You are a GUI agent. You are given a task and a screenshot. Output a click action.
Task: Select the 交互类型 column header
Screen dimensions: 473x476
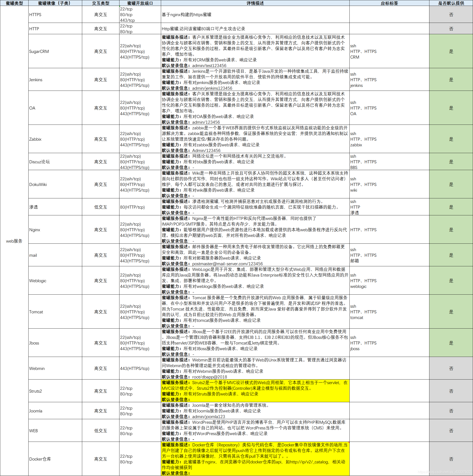click(x=101, y=3)
